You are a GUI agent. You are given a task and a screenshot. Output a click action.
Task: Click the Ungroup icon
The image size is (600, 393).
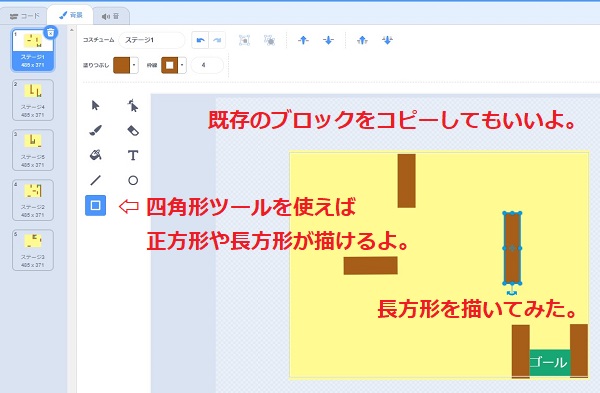click(269, 40)
